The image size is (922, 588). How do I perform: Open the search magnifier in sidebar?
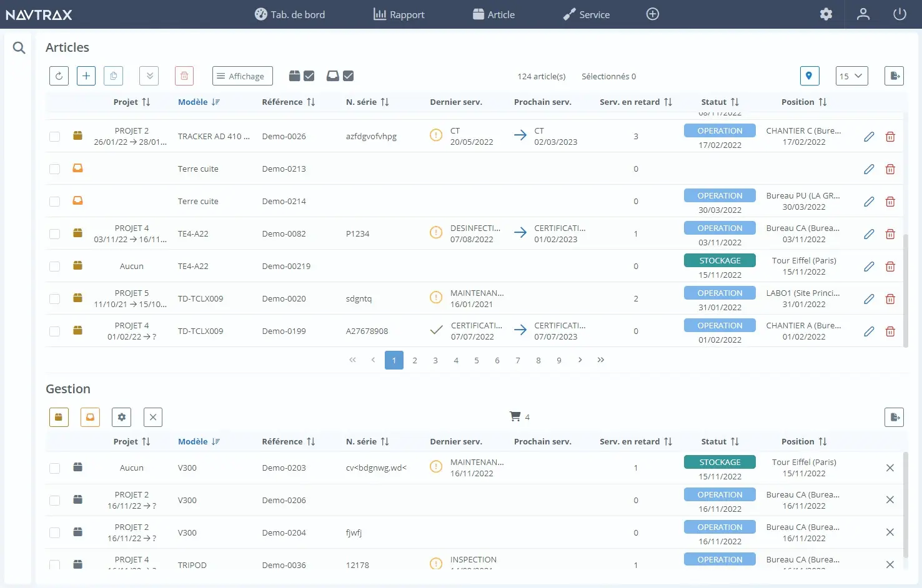click(19, 47)
